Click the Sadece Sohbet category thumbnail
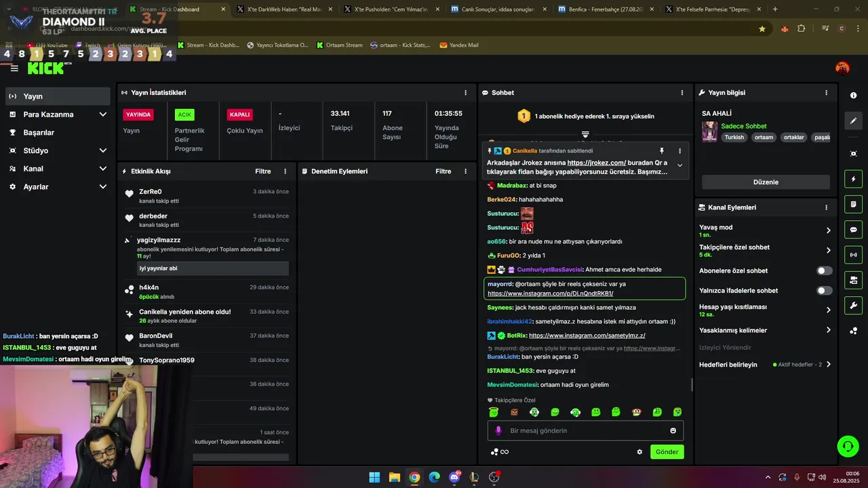Viewport: 868px width, 488px height. (x=709, y=131)
